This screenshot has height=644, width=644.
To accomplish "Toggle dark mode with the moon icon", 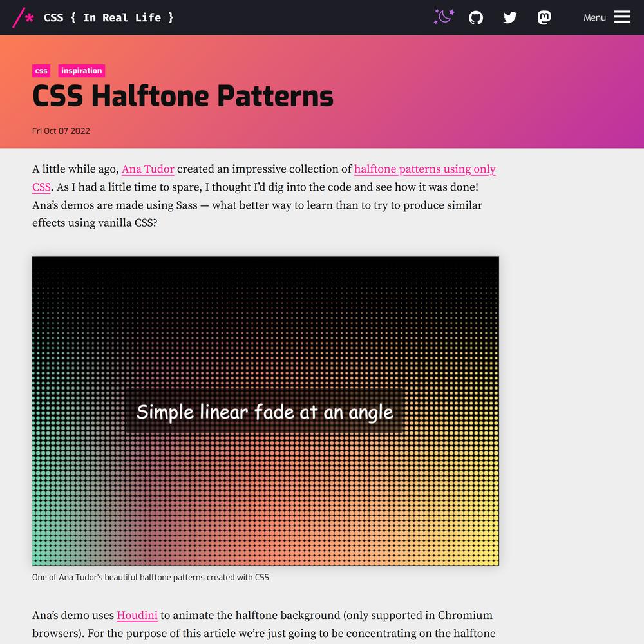I will (444, 17).
